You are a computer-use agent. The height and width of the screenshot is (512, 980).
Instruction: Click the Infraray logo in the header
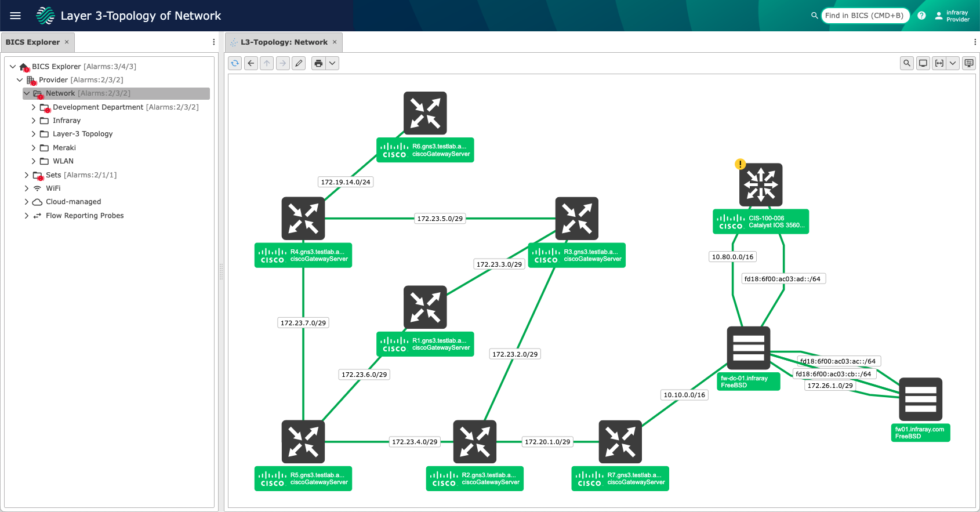click(x=45, y=16)
